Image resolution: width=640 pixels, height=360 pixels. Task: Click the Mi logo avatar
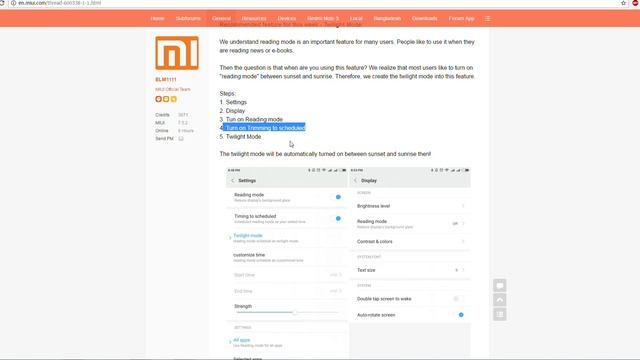pos(177,53)
